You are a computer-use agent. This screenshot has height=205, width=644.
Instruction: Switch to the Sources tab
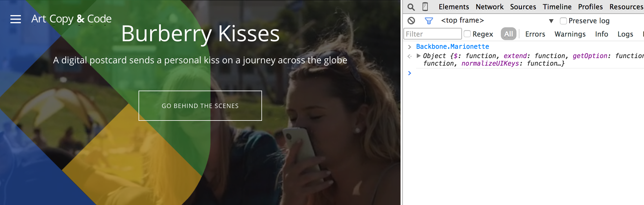point(523,7)
